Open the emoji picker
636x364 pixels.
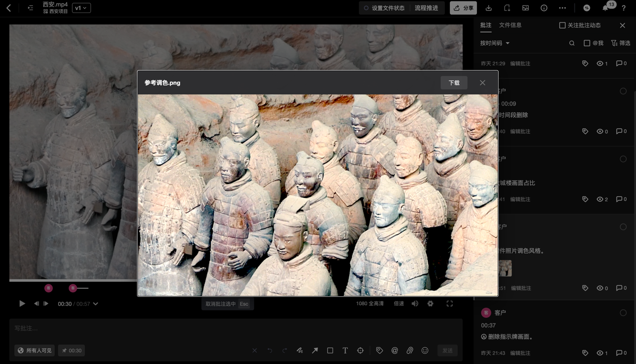(425, 350)
